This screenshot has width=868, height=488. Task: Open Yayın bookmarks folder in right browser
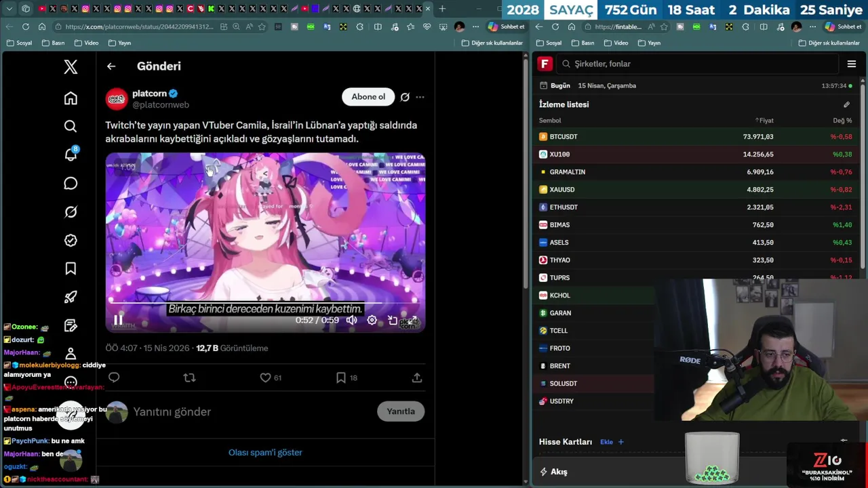(649, 43)
